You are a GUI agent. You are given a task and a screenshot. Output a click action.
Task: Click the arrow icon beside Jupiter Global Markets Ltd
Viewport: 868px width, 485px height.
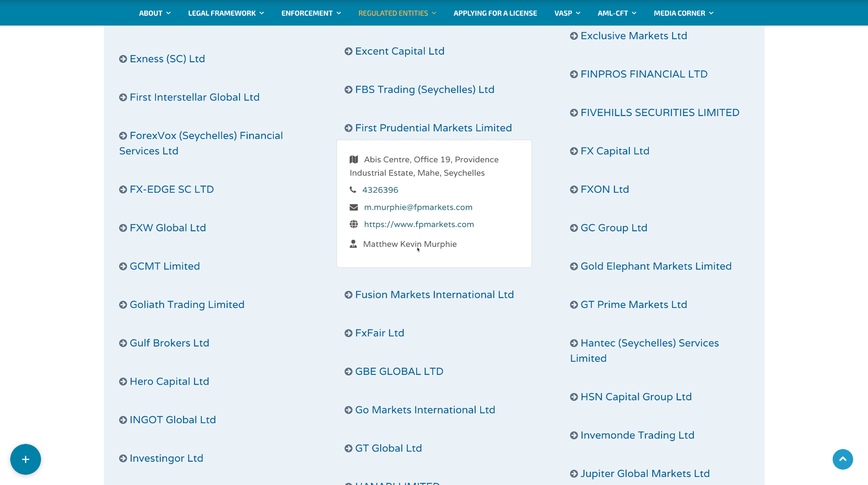coord(573,473)
